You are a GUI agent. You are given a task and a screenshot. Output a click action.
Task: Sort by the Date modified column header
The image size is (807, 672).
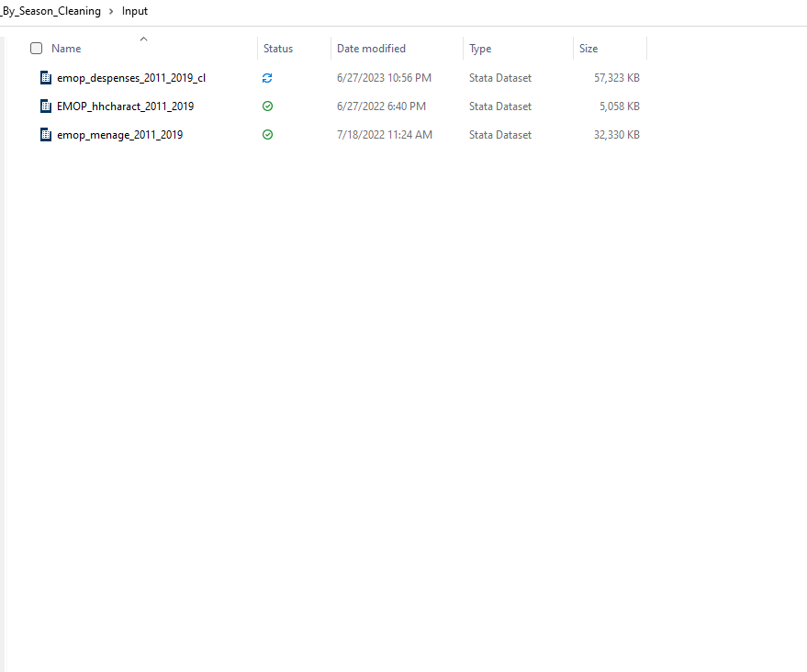pyautogui.click(x=371, y=49)
